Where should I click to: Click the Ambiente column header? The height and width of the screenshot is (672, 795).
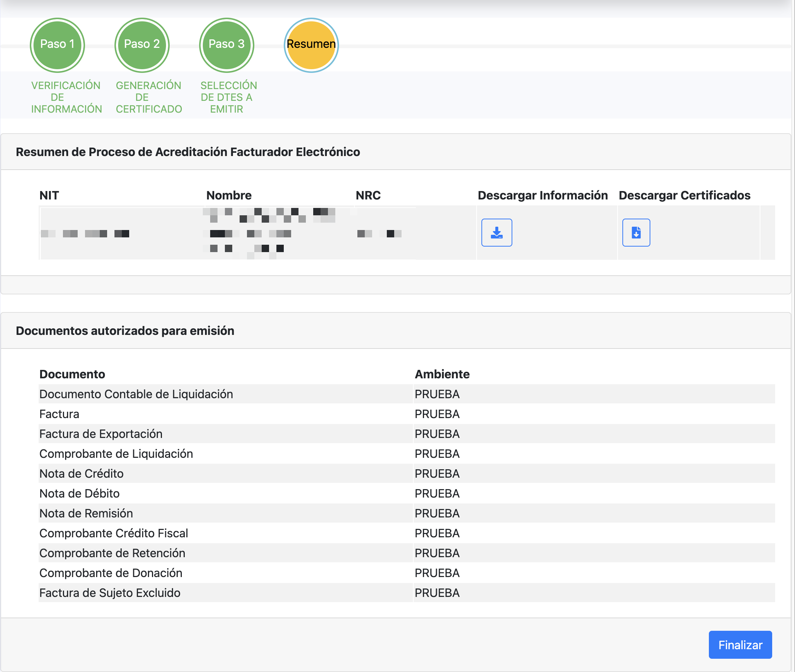coord(442,374)
